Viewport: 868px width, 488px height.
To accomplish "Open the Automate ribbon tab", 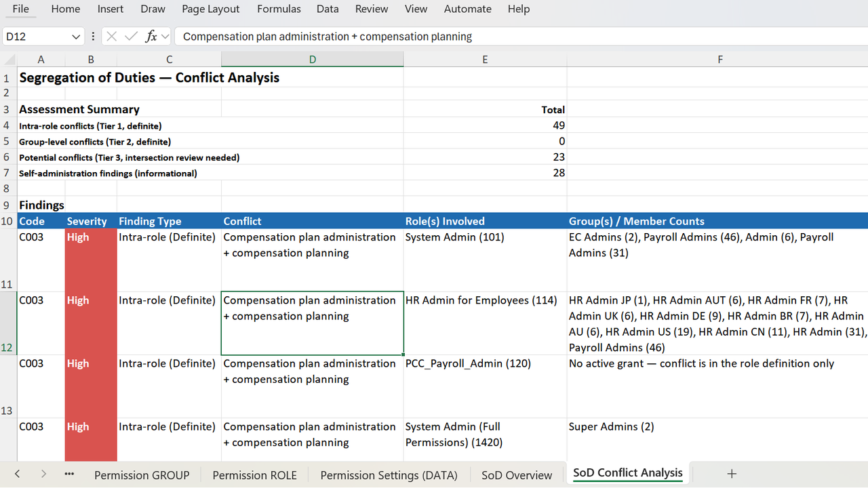I will click(x=468, y=9).
